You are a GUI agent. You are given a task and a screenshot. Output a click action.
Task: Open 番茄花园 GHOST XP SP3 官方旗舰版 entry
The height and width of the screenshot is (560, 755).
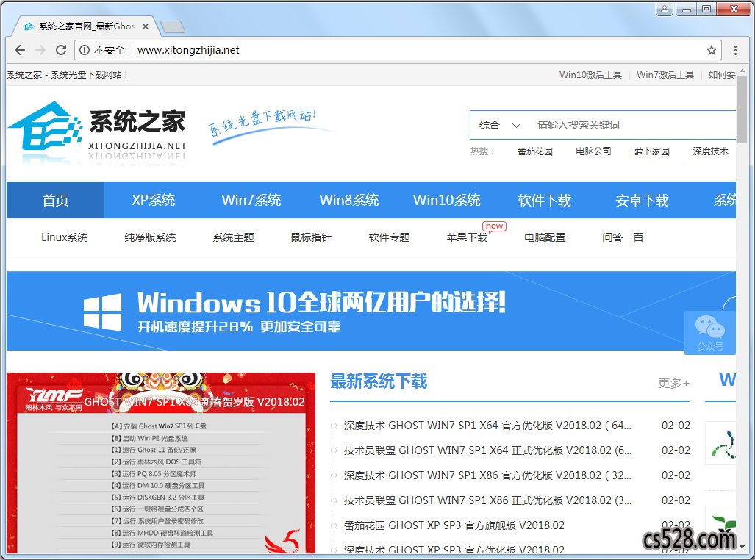pos(454,525)
